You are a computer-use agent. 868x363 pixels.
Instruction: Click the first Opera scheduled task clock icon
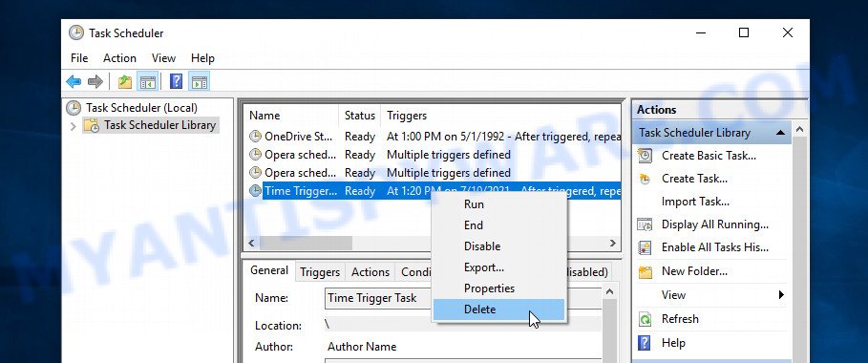(255, 155)
